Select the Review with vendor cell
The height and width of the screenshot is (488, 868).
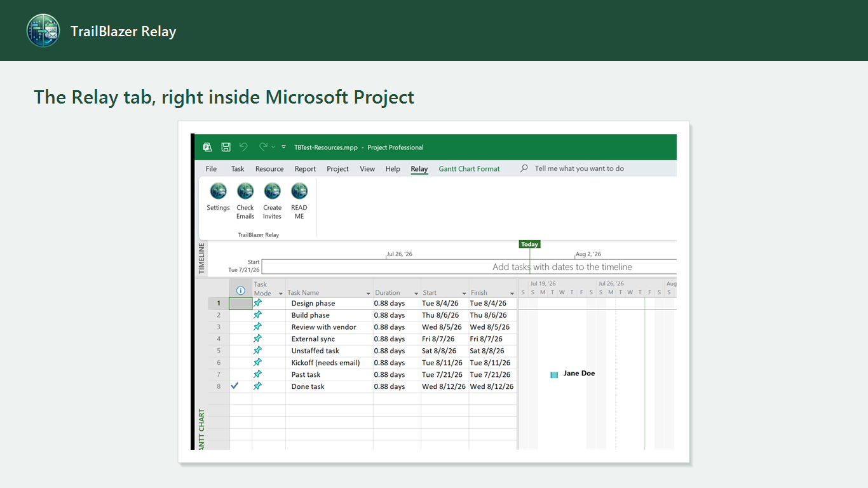(329, 327)
